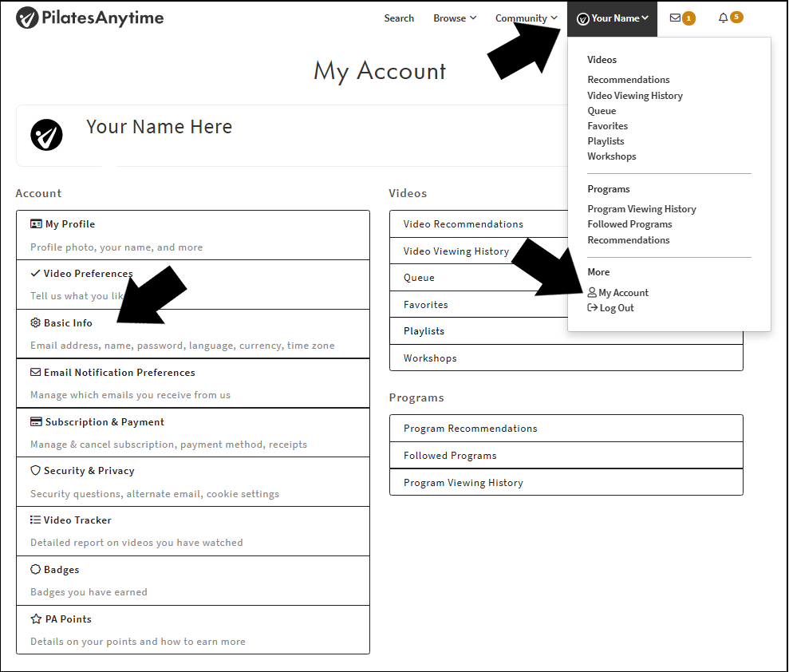Select Playlists in the dropdown menu
The height and width of the screenshot is (672, 789).
coord(606,141)
